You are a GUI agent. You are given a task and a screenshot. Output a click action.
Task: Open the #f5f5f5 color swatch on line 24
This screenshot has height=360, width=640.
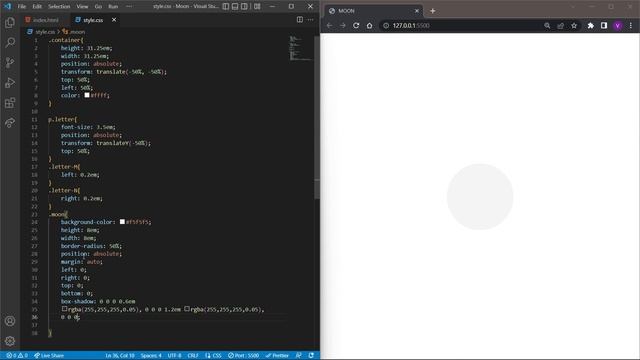coord(122,222)
